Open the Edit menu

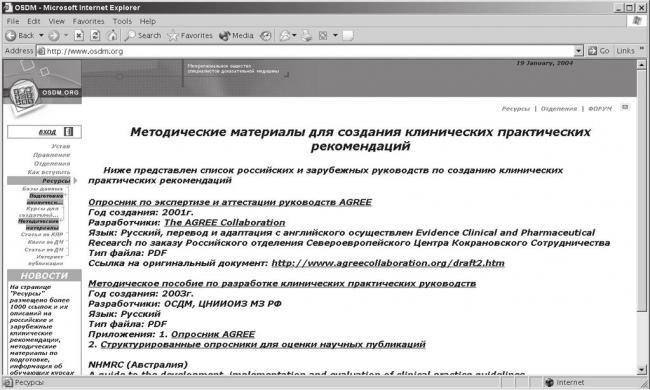pyautogui.click(x=34, y=21)
